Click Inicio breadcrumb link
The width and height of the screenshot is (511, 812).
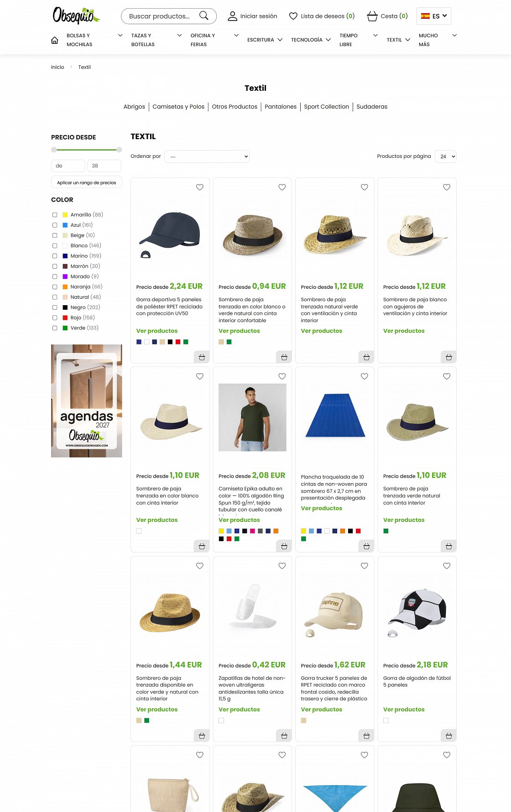coord(57,67)
